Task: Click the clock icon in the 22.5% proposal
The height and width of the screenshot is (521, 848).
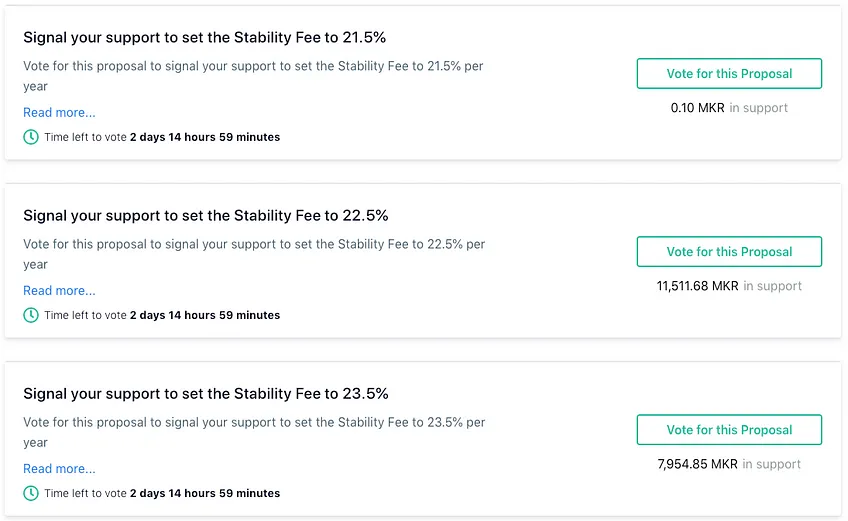Action: click(x=31, y=315)
